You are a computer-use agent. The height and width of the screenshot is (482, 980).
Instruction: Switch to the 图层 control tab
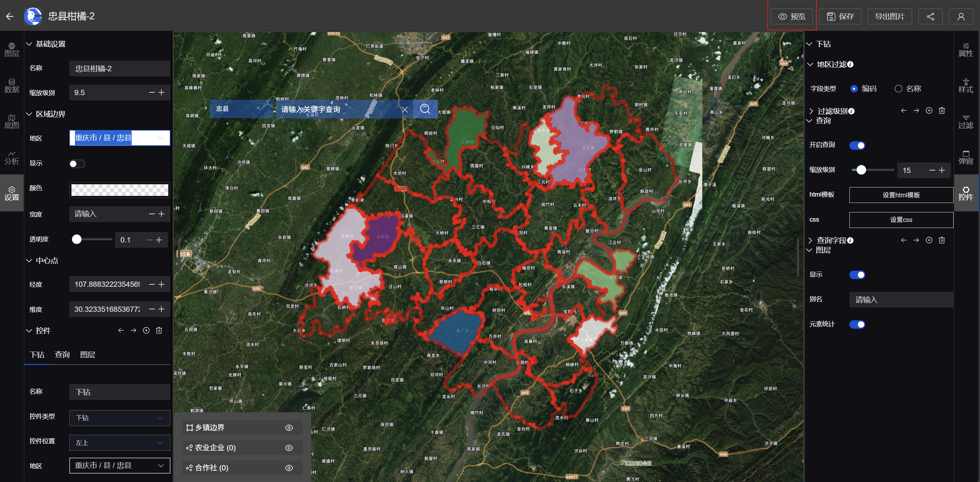(x=88, y=354)
